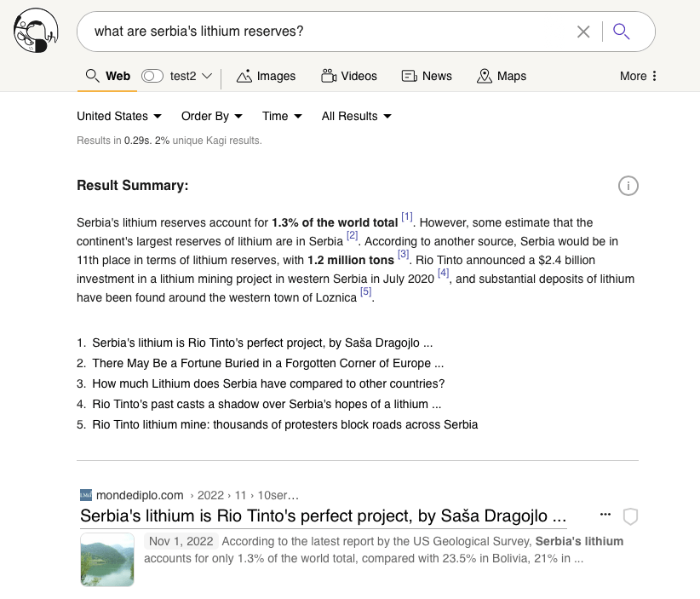Click the Kagi dog logo
Image resolution: width=700 pixels, height=599 pixels.
point(36,31)
